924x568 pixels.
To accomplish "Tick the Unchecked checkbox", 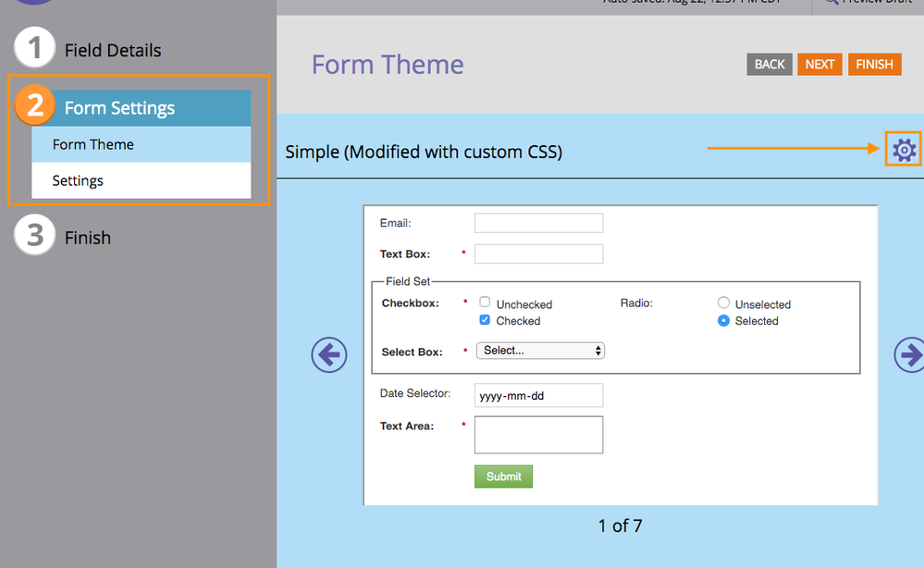I will (x=485, y=303).
